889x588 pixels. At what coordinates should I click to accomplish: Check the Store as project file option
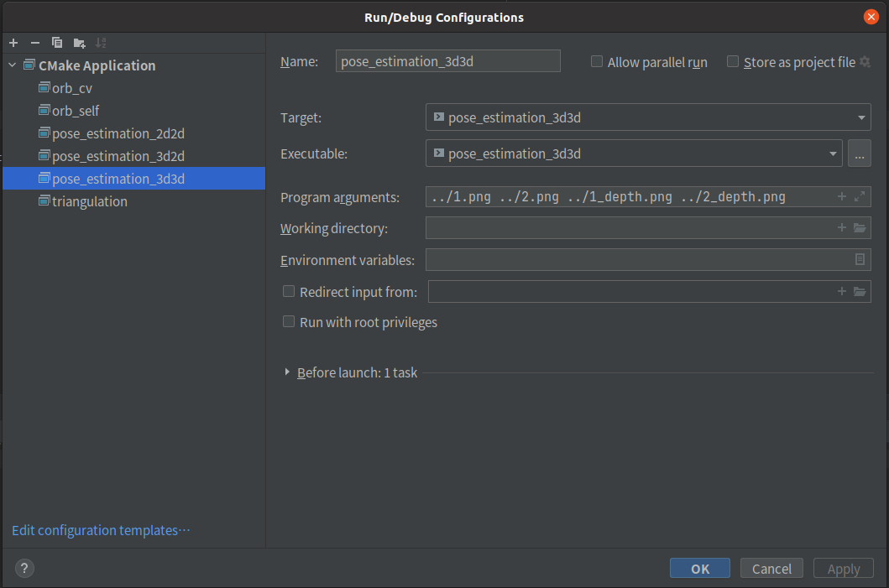click(733, 62)
